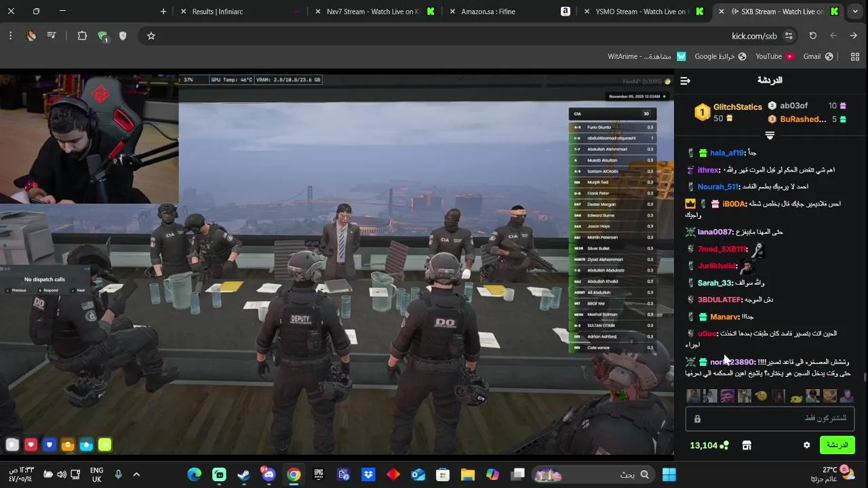Screen dimensions: 868x488
Task: Click username Manarv in chat
Action: [724, 317]
